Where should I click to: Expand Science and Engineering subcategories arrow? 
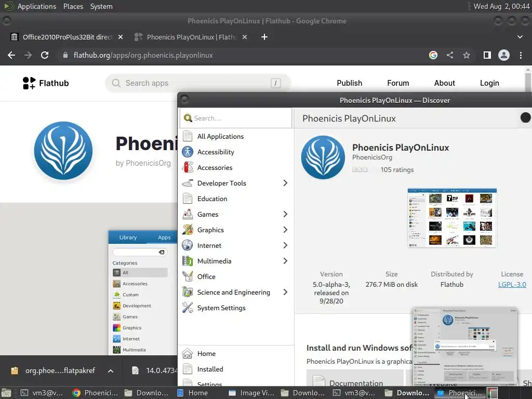(285, 292)
